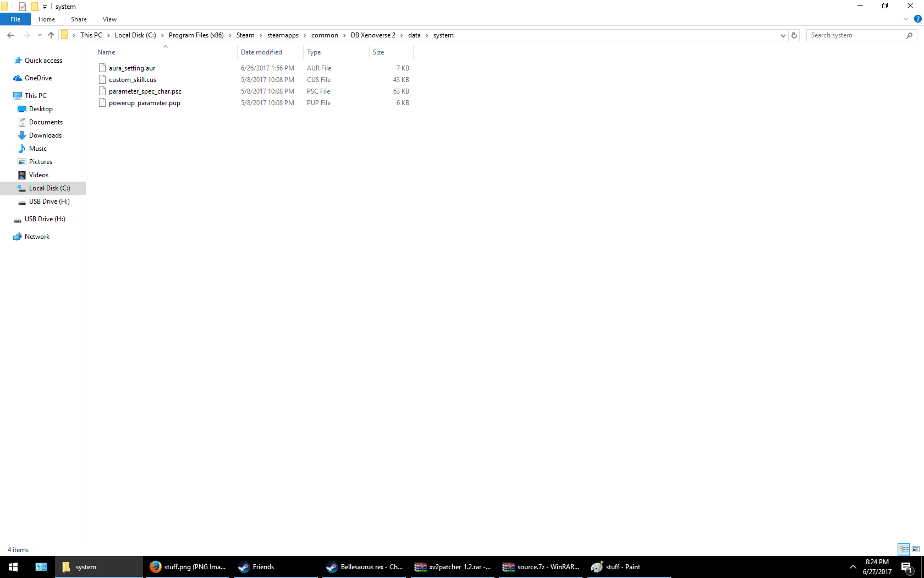Open the Share ribbon tab
The image size is (924, 578).
[x=79, y=19]
